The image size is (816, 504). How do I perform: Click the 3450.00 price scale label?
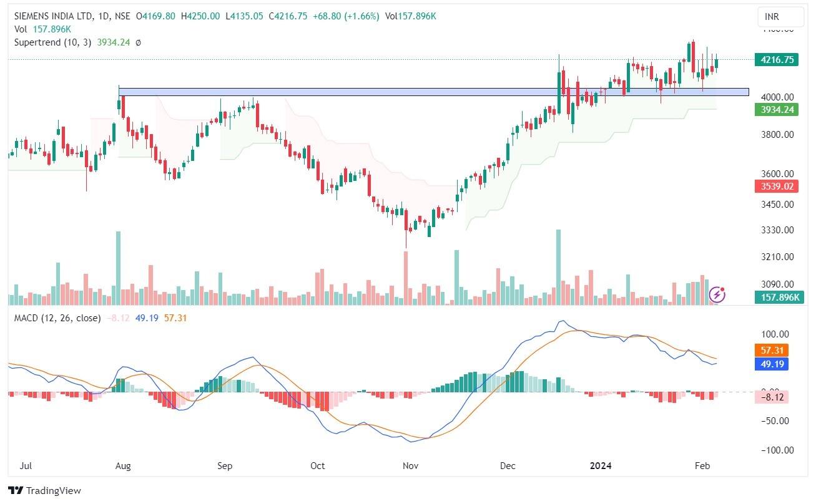[x=777, y=205]
